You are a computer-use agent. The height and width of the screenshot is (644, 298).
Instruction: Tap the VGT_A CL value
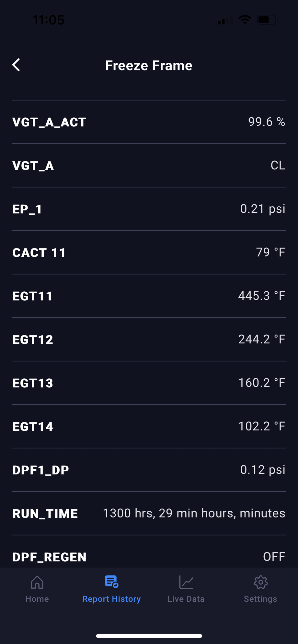coord(278,165)
